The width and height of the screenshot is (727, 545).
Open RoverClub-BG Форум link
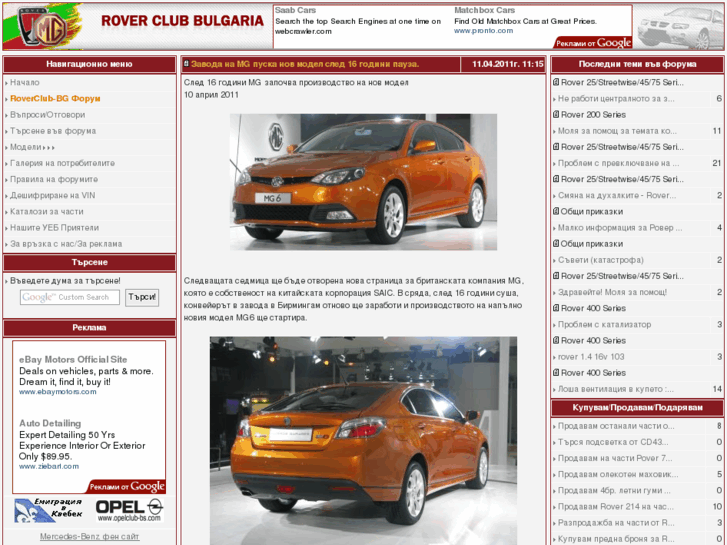[x=55, y=98]
